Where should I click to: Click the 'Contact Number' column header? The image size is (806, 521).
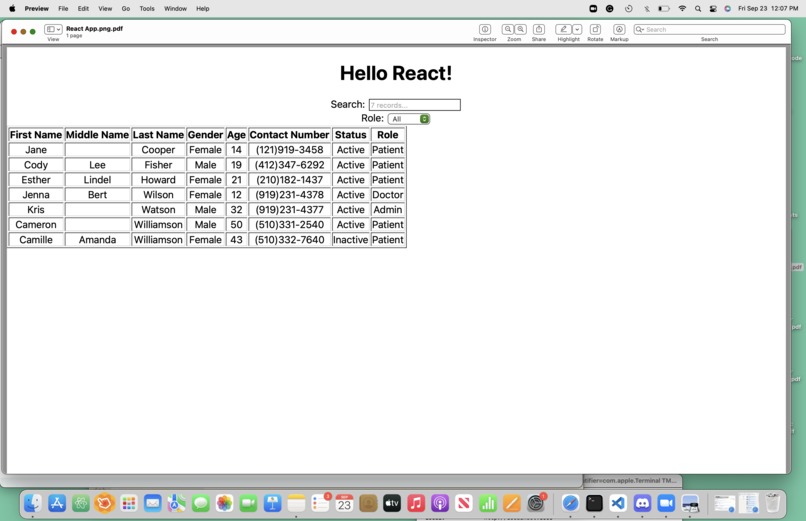pyautogui.click(x=289, y=135)
